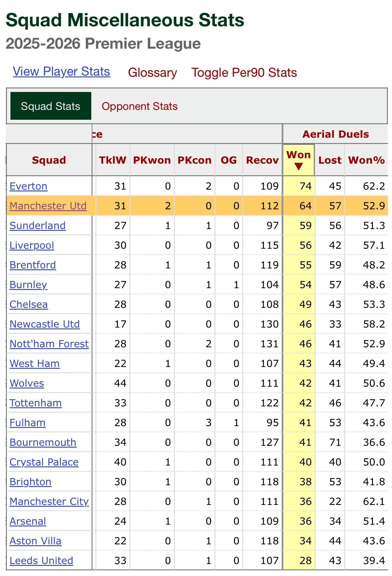This screenshot has height=576, width=392.
Task: Select Liverpool's 57.1 Won% cell
Action: click(366, 245)
